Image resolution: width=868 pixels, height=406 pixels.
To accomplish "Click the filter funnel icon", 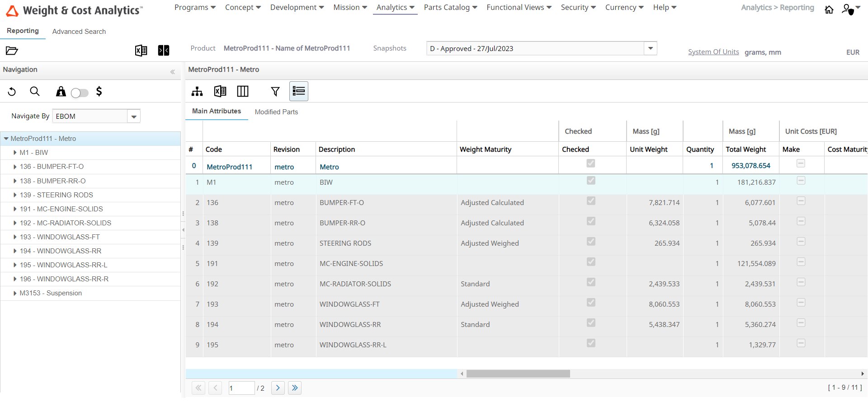I will click(x=275, y=92).
